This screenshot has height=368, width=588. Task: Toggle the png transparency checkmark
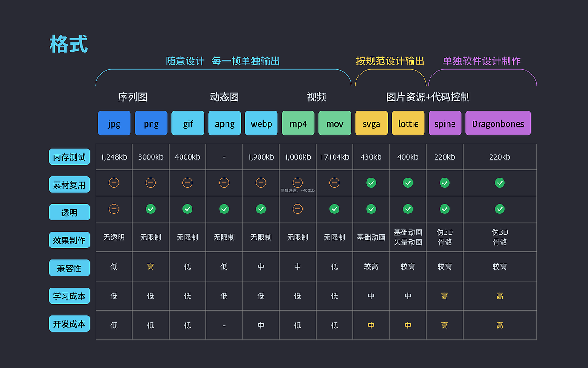pos(151,209)
